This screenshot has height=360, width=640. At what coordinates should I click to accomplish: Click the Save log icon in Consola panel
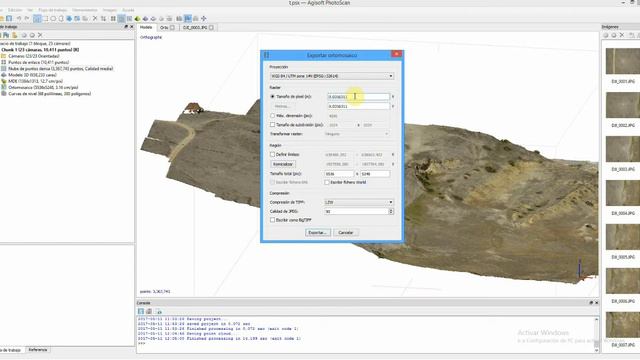141,311
